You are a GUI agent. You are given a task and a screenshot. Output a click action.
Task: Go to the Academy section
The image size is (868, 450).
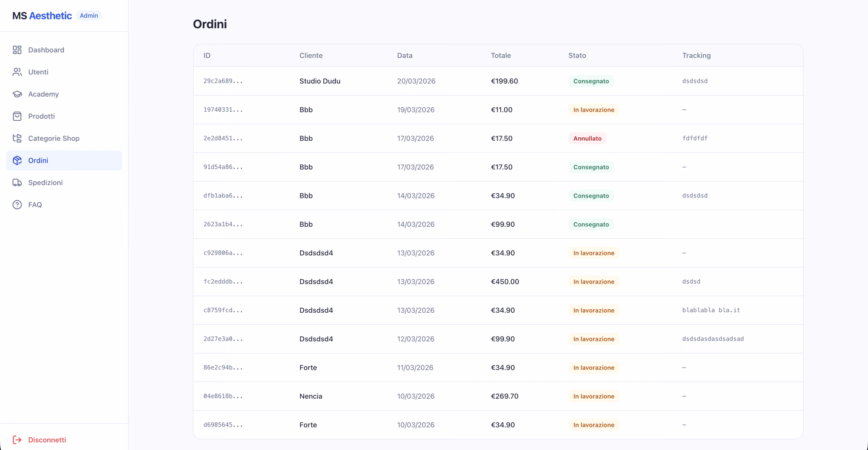[64, 94]
